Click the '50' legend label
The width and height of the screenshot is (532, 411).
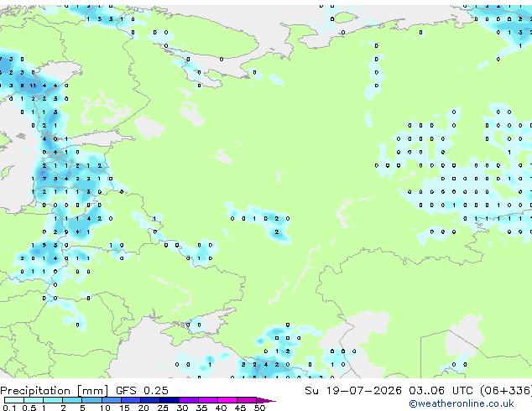point(259,408)
